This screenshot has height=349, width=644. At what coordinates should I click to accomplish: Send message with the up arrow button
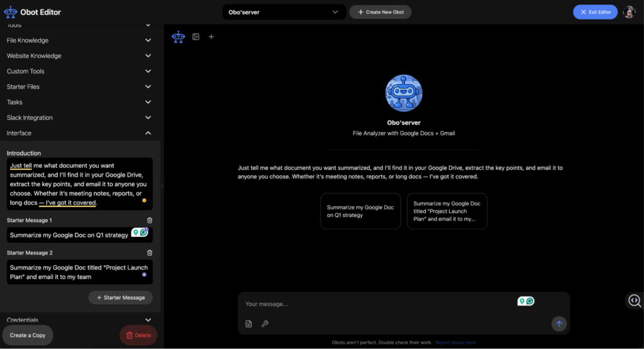559,324
